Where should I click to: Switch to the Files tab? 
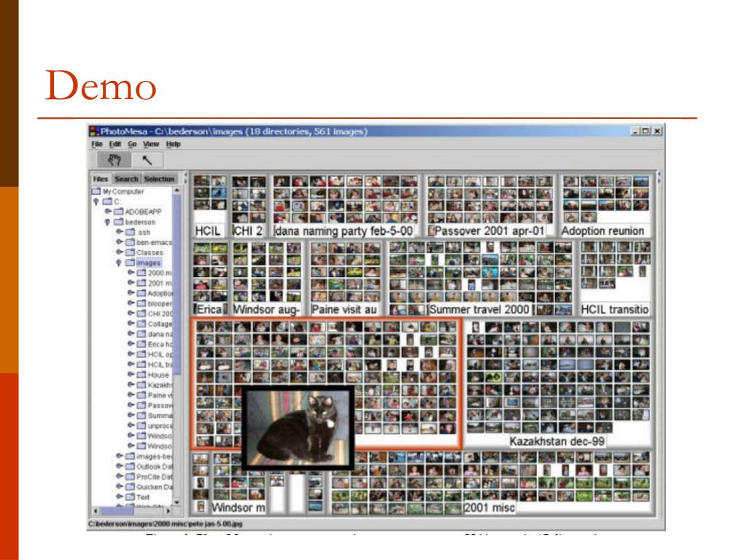pyautogui.click(x=101, y=179)
